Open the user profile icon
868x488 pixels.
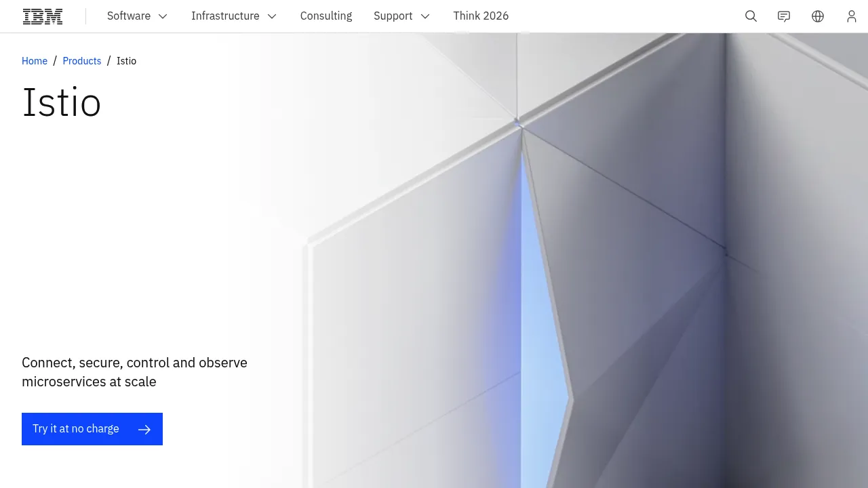[x=852, y=16]
